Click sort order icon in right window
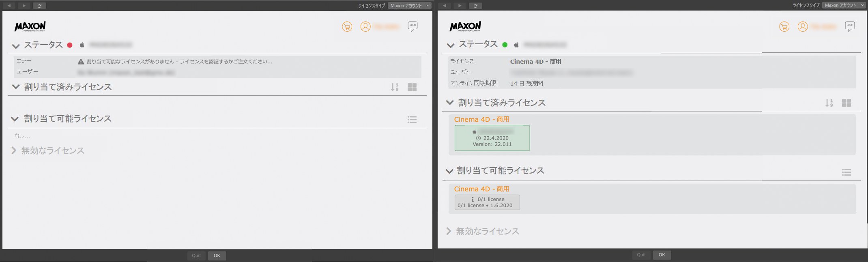The image size is (868, 262). pos(829,103)
